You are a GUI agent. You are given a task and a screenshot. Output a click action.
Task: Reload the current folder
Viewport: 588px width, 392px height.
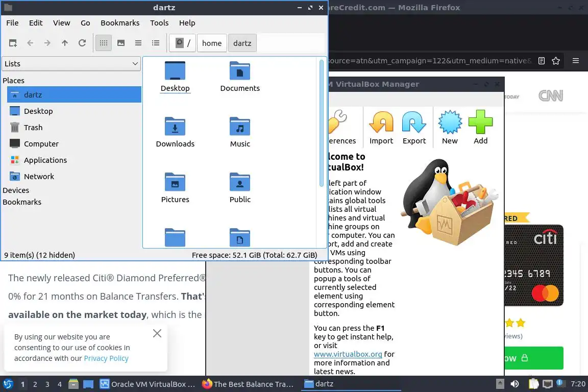pyautogui.click(x=82, y=43)
